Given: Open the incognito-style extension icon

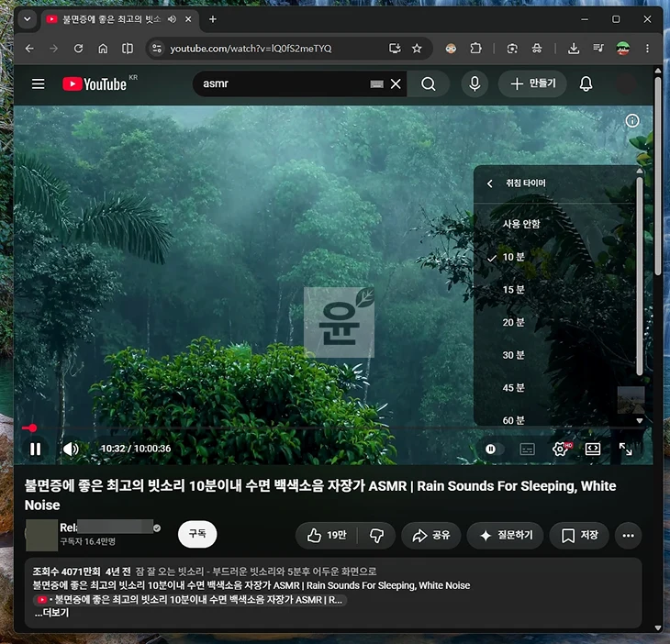Looking at the screenshot, I should click(537, 49).
